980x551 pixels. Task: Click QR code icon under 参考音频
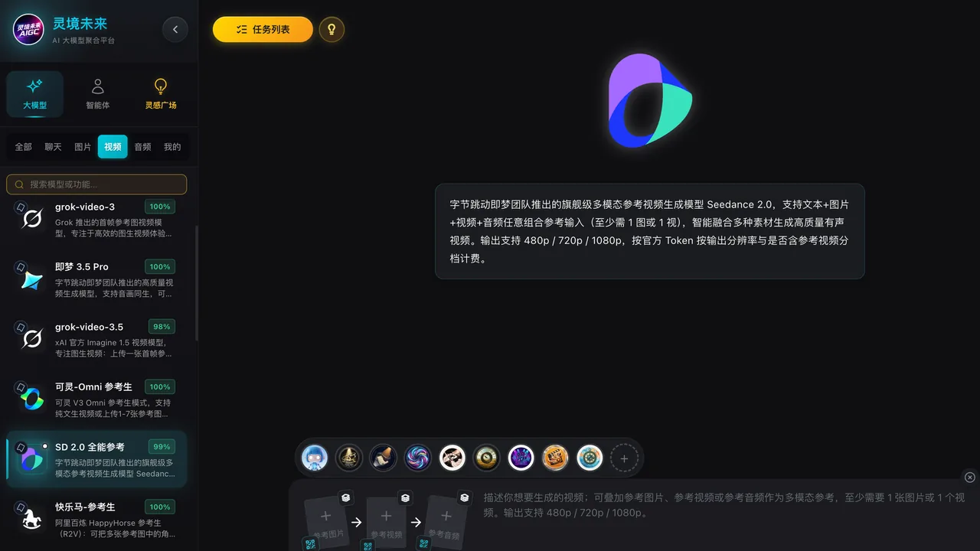(x=423, y=544)
